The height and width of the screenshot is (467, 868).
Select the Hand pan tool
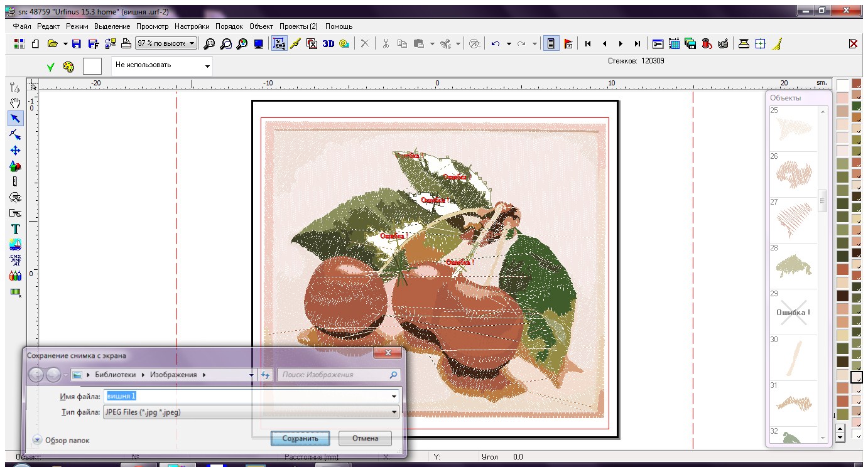[16, 102]
